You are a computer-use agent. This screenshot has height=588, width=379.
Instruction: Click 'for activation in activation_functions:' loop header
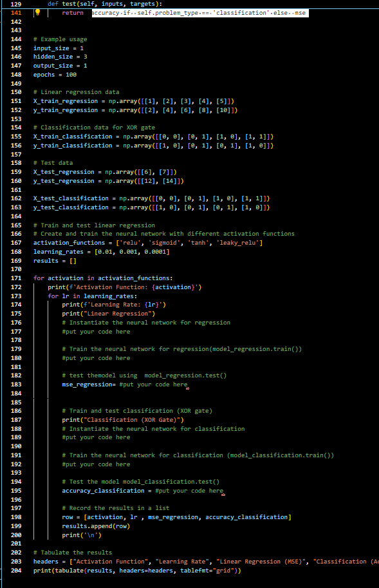(103, 278)
